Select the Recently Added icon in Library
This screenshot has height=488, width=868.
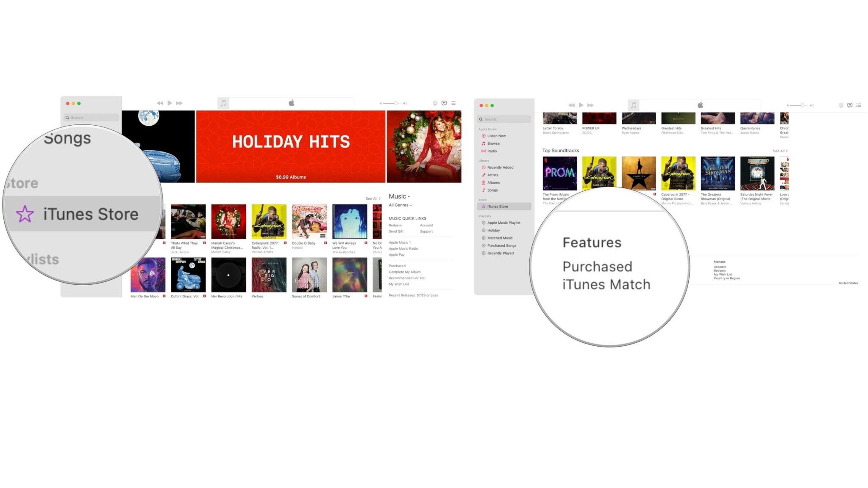point(483,167)
